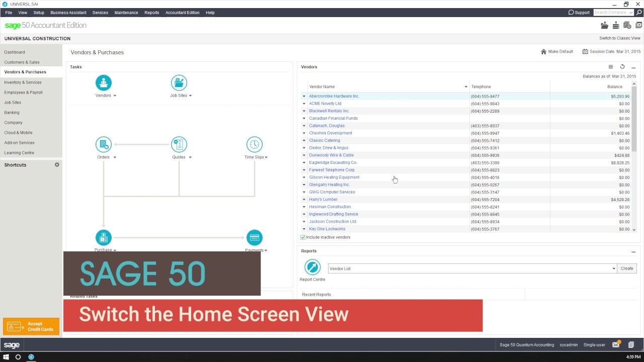Click the third top-right toolbar icon
This screenshot has height=362, width=644.
[x=627, y=25]
